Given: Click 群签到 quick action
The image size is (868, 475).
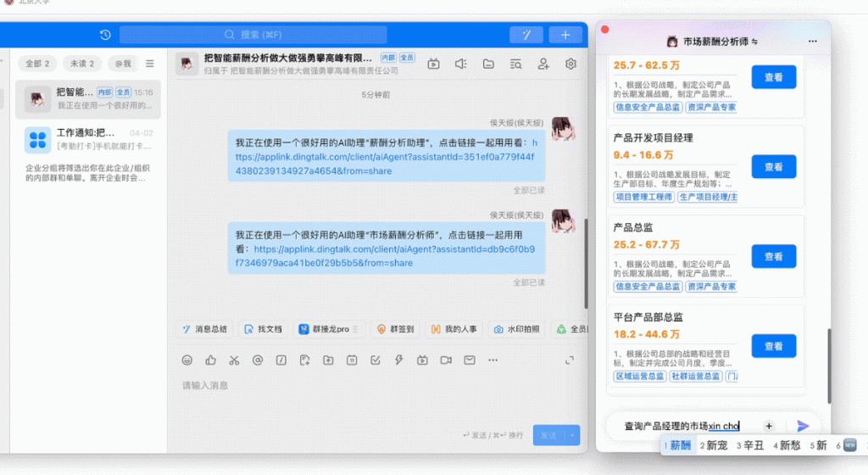Looking at the screenshot, I should click(395, 329).
